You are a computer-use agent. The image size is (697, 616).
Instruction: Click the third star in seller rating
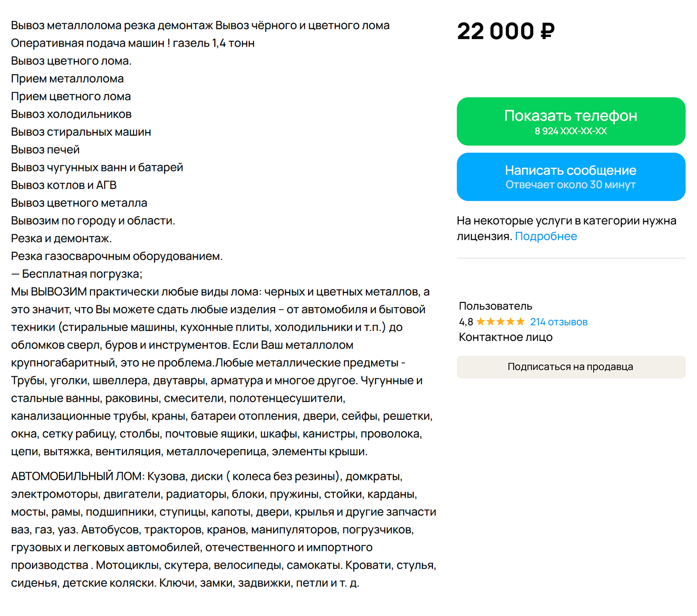click(501, 322)
